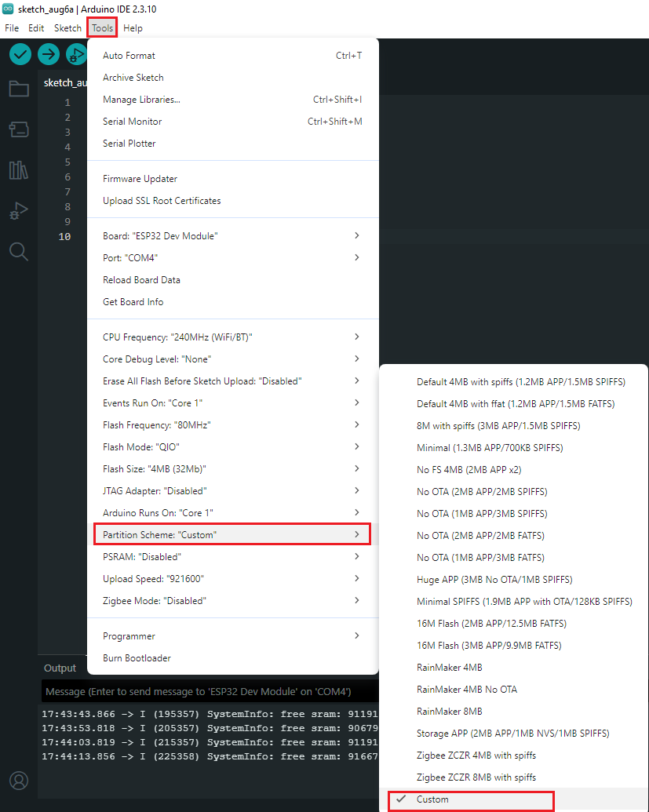Expand Events Run On submenu
This screenshot has height=812, width=649.
[233, 403]
